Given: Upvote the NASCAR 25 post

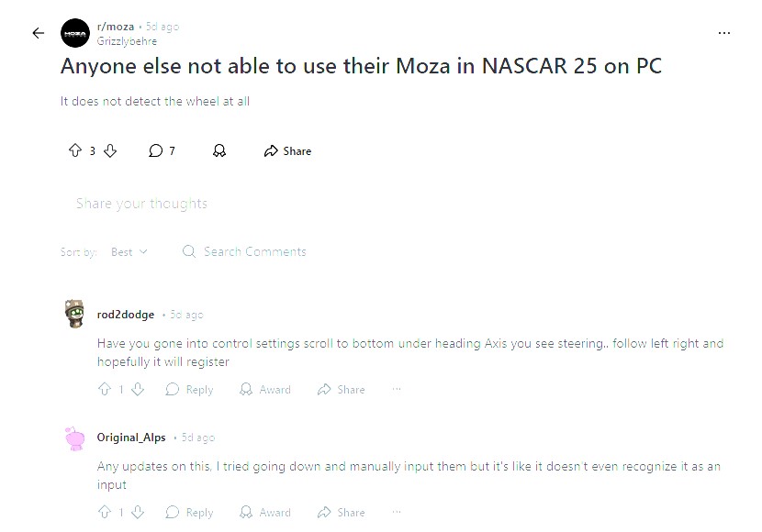Looking at the screenshot, I should coord(75,150).
